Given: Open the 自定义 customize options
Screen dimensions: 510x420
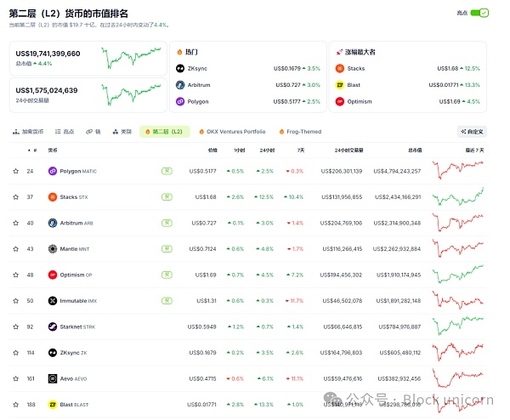Looking at the screenshot, I should 472,132.
